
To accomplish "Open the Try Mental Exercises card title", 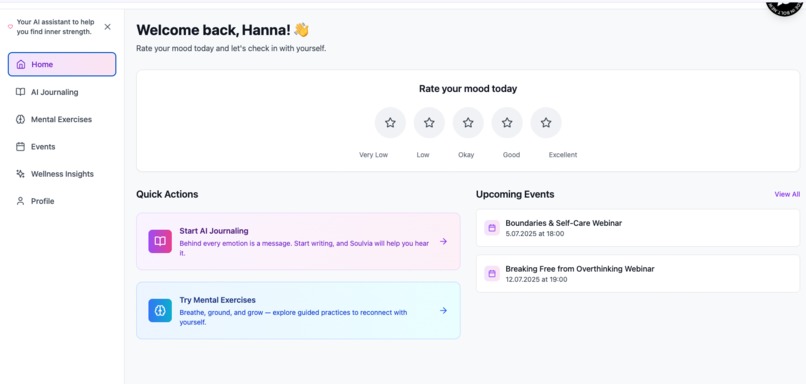I will (x=217, y=300).
